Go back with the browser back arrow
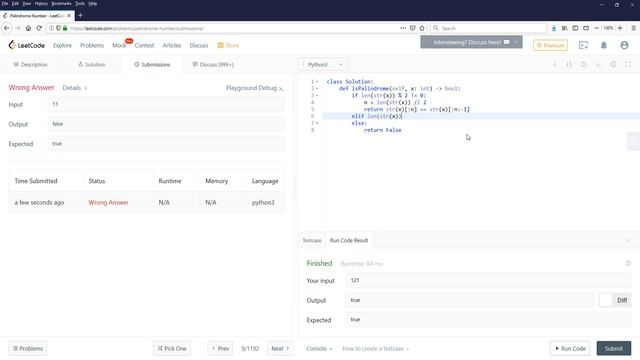640x360 pixels. 7,28
